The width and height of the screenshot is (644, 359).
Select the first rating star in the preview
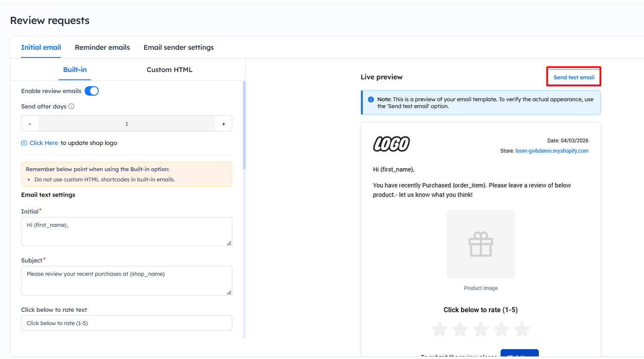440,329
